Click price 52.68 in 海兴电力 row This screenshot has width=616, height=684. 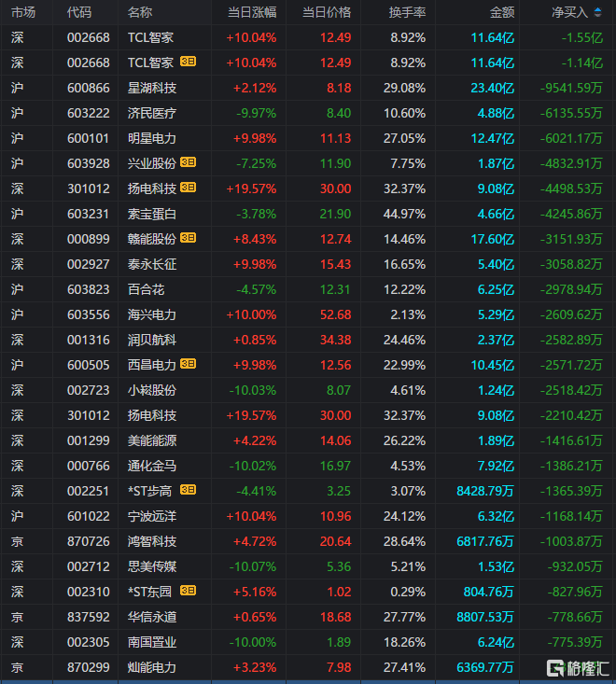click(335, 315)
